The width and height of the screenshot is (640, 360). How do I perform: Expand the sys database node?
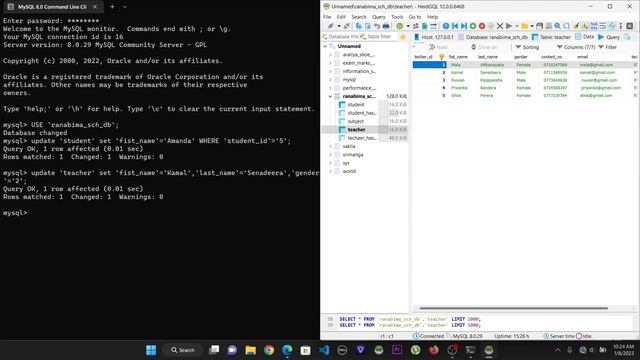click(330, 163)
